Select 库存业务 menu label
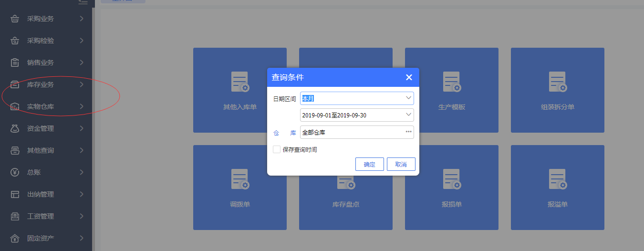 [41, 84]
